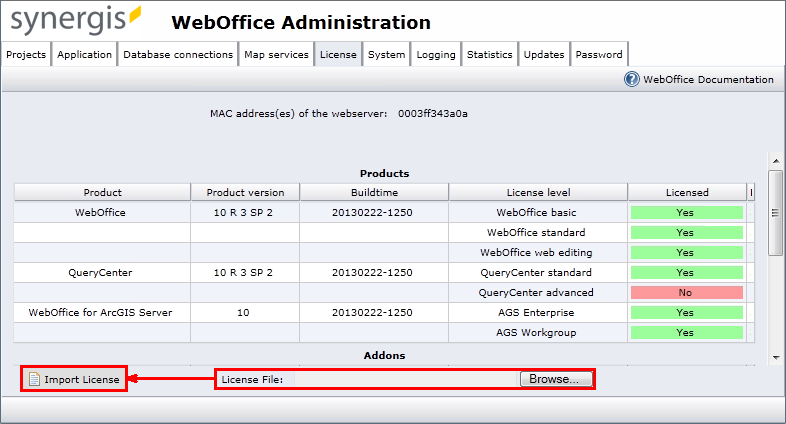Open the Database connections tab
Screen dimensions: 786x424
[178, 55]
